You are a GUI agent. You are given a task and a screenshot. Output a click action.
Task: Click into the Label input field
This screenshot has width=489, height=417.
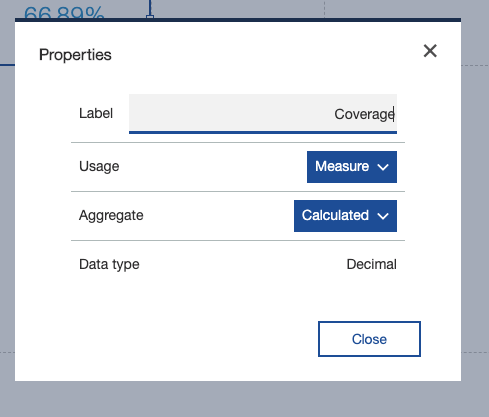[x=263, y=113]
